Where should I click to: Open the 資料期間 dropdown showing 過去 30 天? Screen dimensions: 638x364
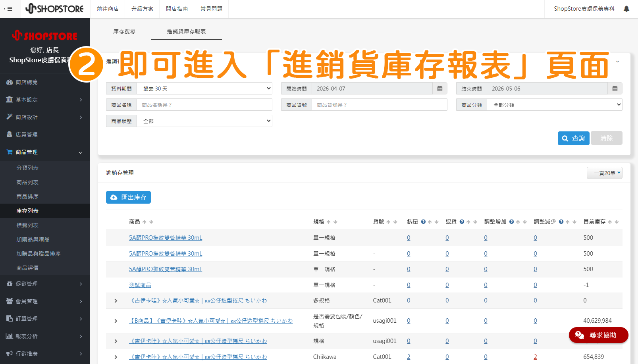pos(204,89)
